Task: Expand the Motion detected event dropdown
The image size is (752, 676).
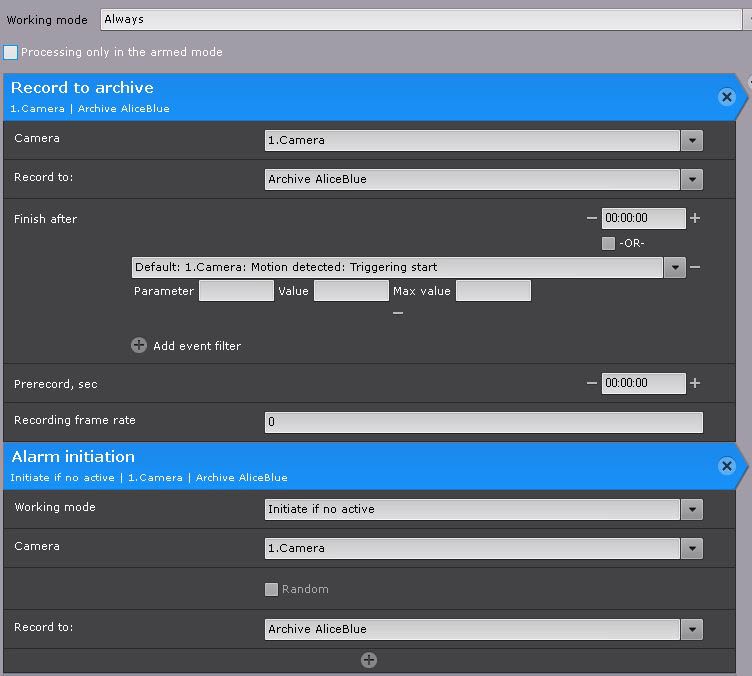Action: tap(675, 267)
